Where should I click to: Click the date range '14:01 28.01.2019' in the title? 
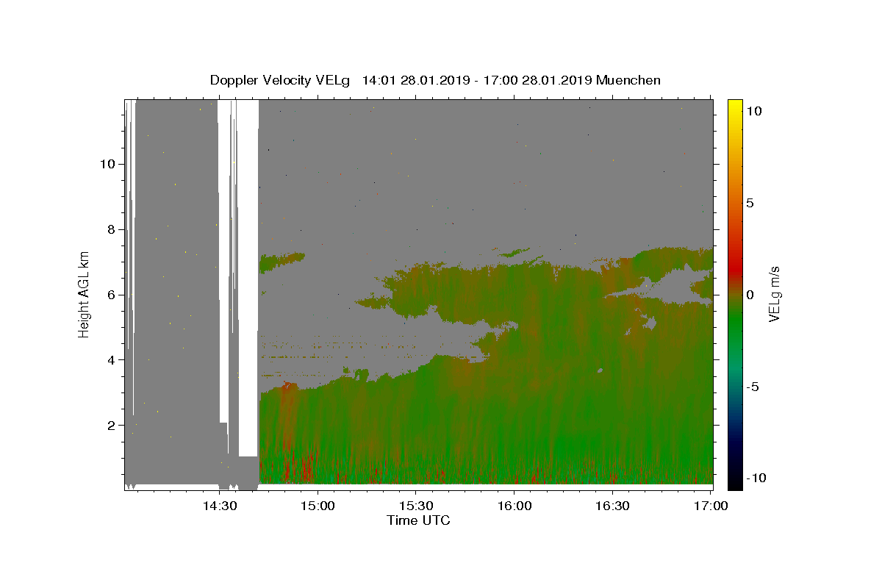click(414, 80)
